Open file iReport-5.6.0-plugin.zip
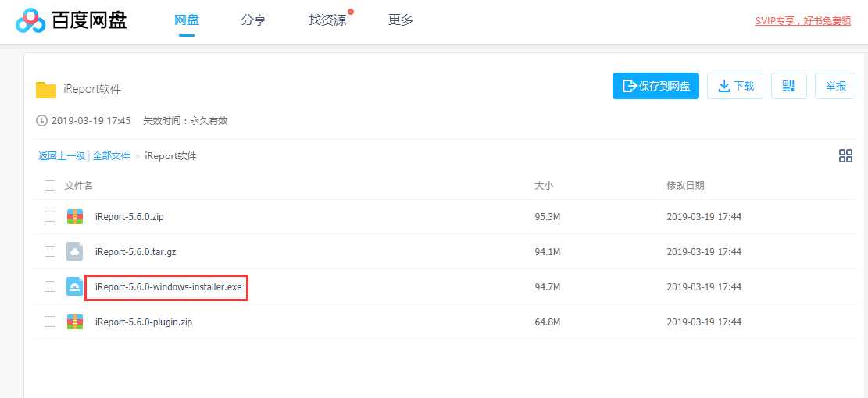This screenshot has height=398, width=868. point(144,322)
